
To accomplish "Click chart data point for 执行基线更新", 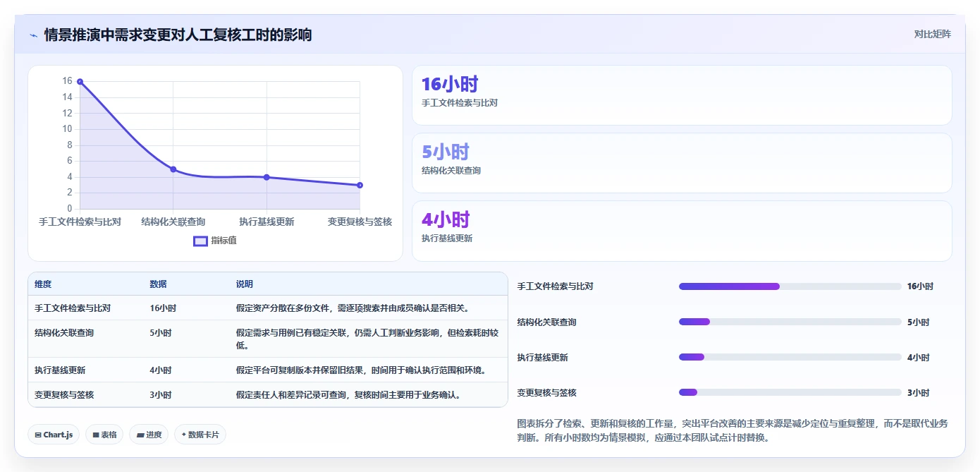I will [x=267, y=177].
